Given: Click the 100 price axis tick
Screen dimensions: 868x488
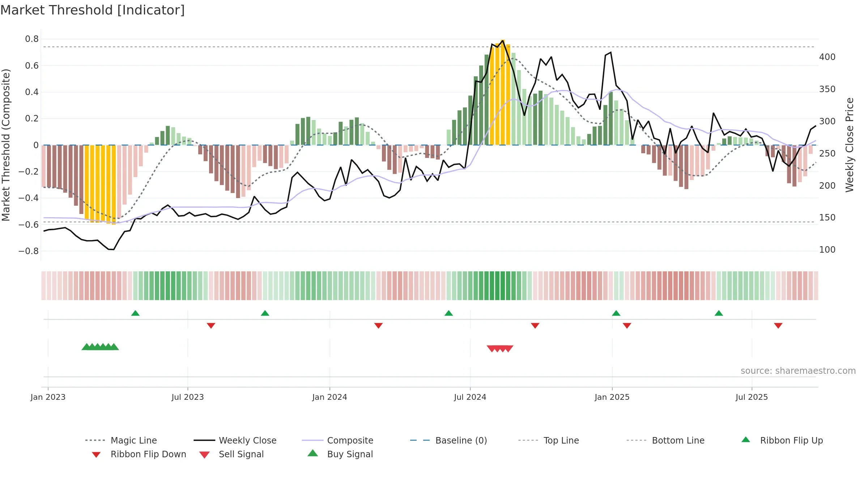Looking at the screenshot, I should coord(827,250).
